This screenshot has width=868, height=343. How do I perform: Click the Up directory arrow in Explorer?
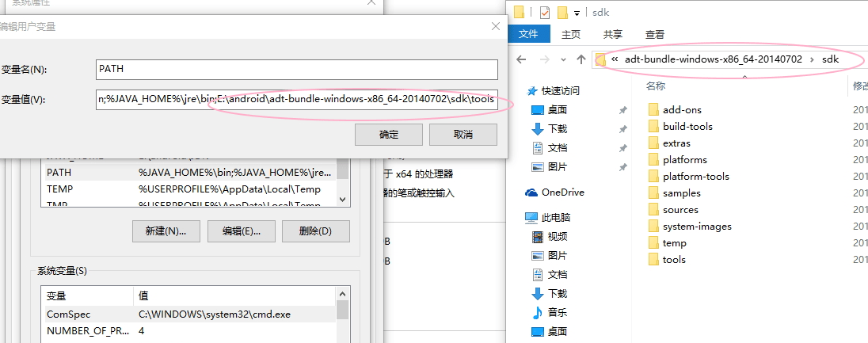(581, 59)
